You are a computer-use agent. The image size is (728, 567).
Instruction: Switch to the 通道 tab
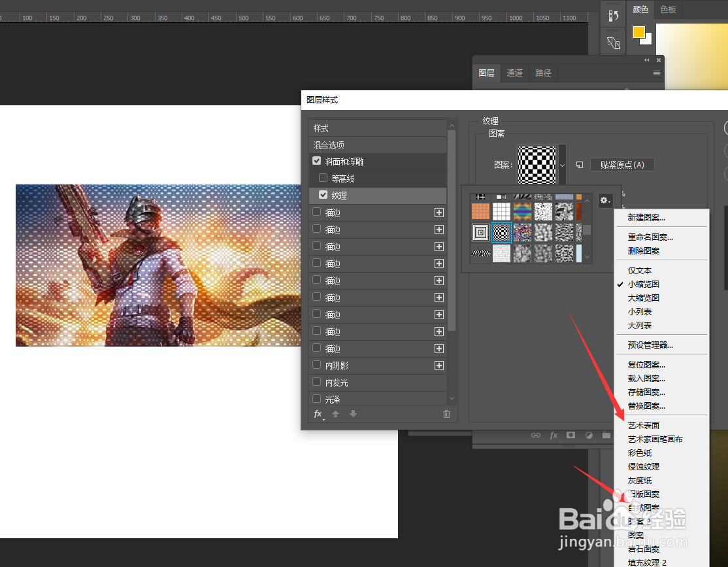(514, 73)
